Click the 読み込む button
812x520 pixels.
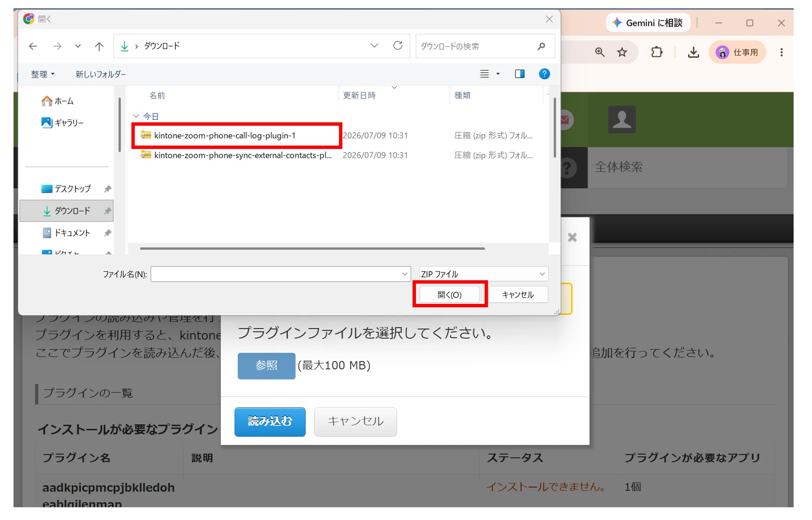coord(270,421)
